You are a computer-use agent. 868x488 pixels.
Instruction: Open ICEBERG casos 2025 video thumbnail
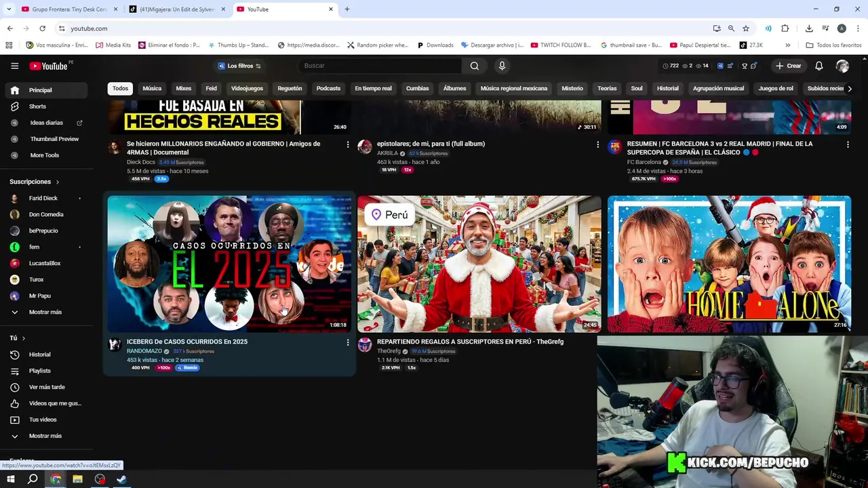click(x=229, y=264)
